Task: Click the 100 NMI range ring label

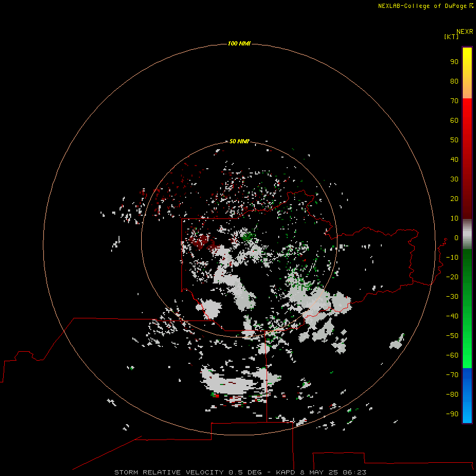Action: pos(239,44)
